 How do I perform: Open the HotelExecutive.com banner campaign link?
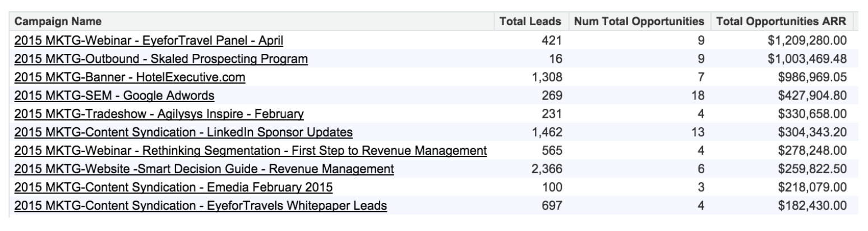tap(130, 77)
